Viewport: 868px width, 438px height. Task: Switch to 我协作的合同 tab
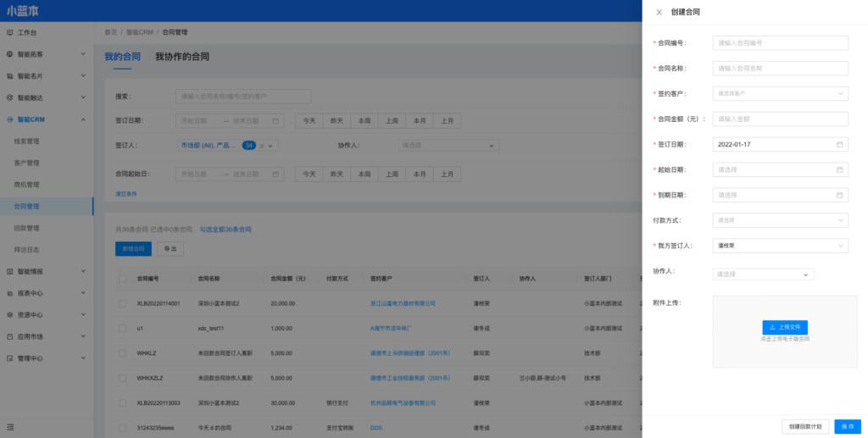point(181,57)
